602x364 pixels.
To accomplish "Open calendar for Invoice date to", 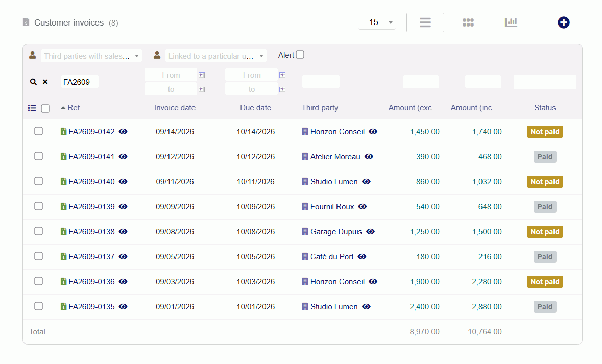I will click(x=202, y=89).
